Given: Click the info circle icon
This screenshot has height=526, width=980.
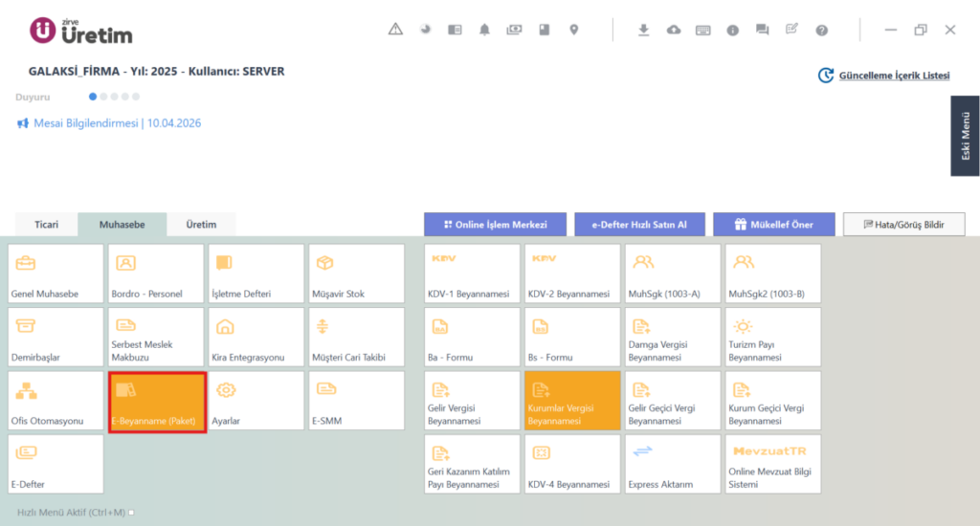Looking at the screenshot, I should (x=732, y=30).
